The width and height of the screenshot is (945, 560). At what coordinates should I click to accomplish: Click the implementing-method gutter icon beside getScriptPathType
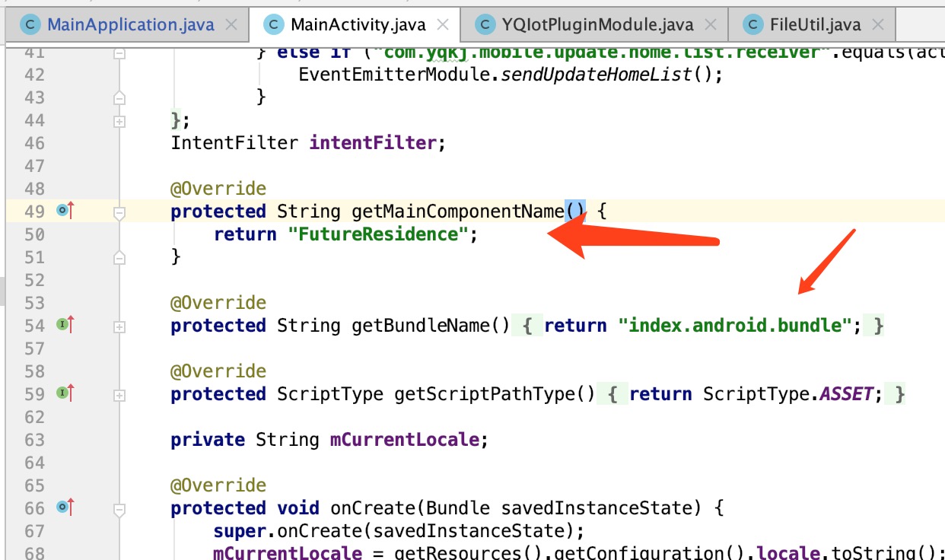point(62,394)
